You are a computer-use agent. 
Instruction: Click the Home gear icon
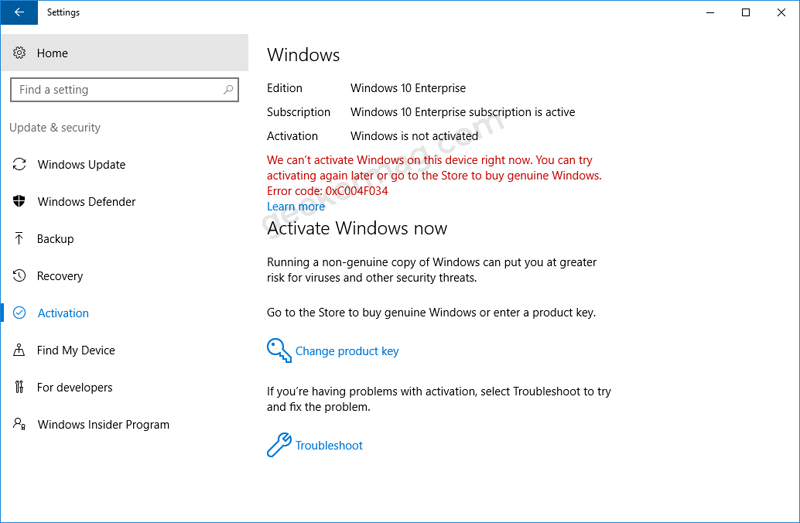pos(19,53)
